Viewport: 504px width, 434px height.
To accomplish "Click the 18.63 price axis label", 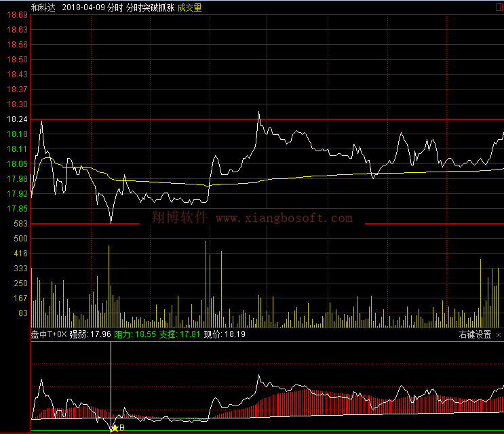I will click(x=18, y=30).
